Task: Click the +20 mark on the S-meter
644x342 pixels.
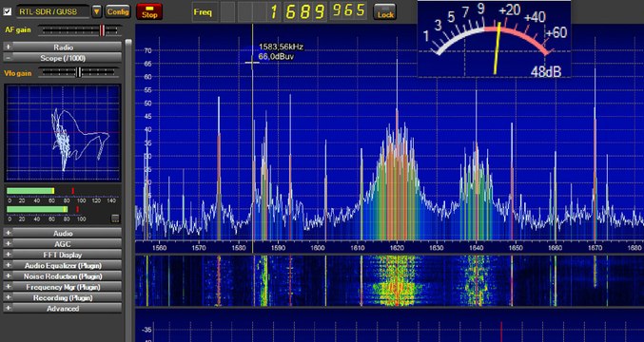Action: pos(509,9)
